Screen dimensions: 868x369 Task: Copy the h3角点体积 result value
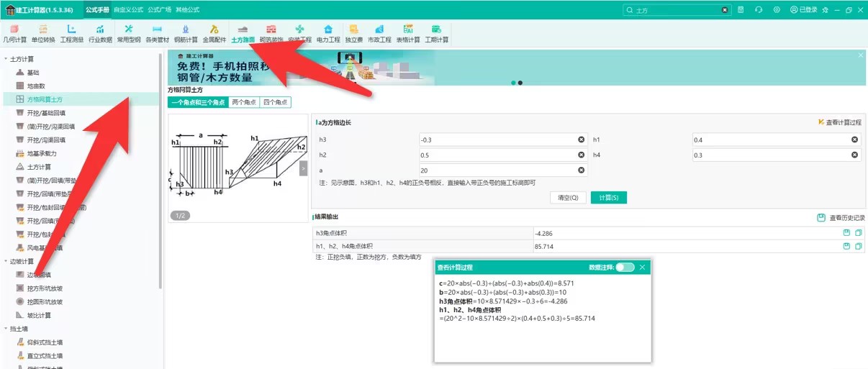click(859, 233)
